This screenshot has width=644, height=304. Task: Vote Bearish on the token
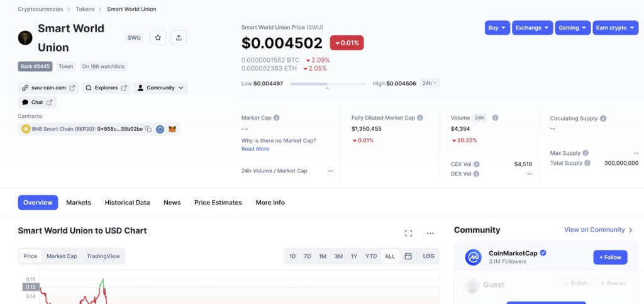(613, 283)
